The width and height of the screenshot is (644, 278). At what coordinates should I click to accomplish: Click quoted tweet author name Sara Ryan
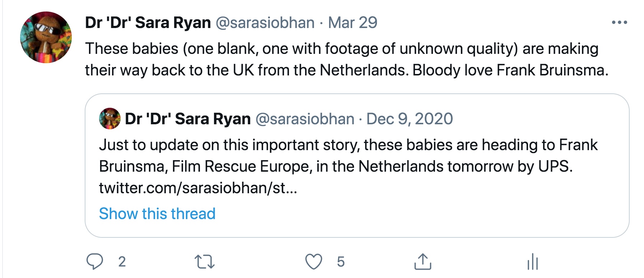click(188, 119)
